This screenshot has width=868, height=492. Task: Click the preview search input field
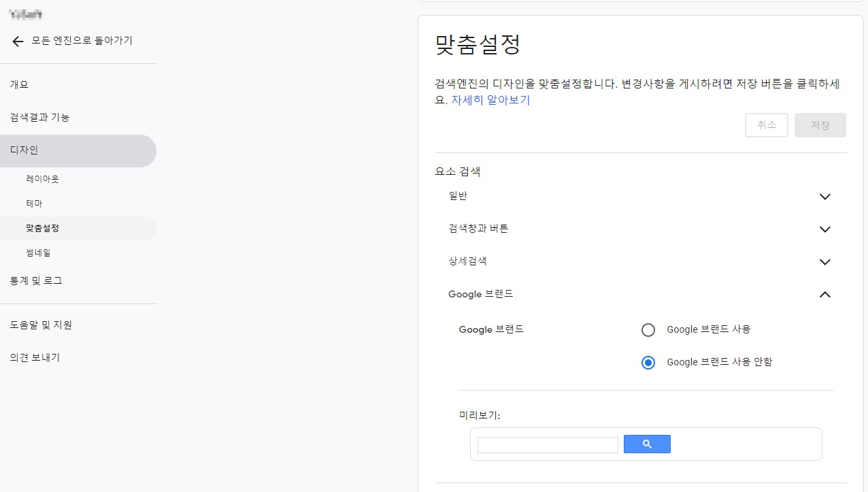pos(548,444)
